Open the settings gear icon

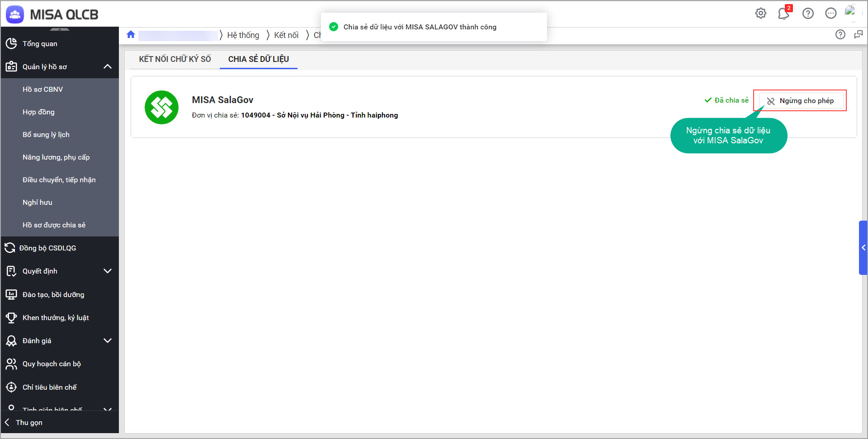(761, 14)
